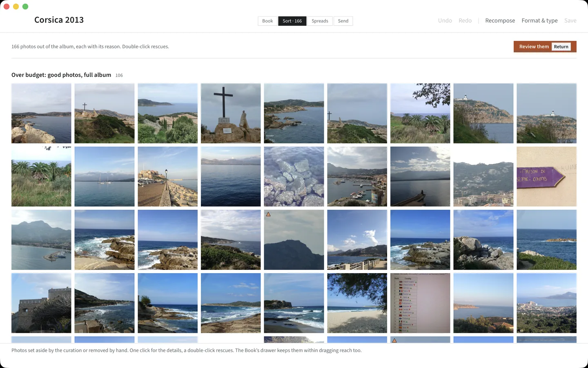Click Redo in the top toolbar
The height and width of the screenshot is (368, 588).
click(x=465, y=20)
